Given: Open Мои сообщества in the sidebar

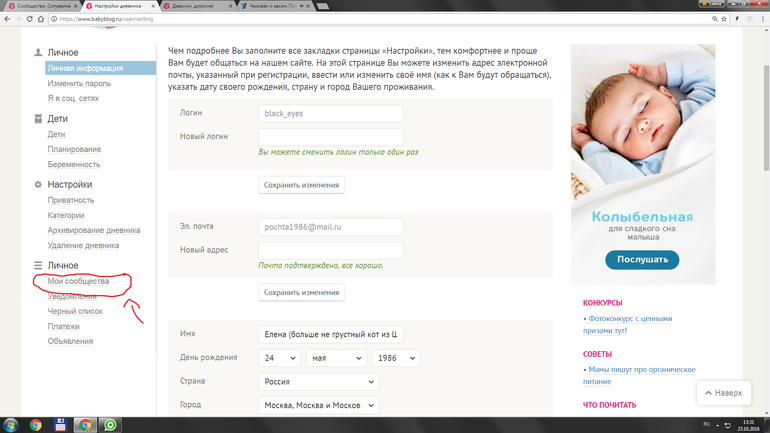Looking at the screenshot, I should coord(78,282).
